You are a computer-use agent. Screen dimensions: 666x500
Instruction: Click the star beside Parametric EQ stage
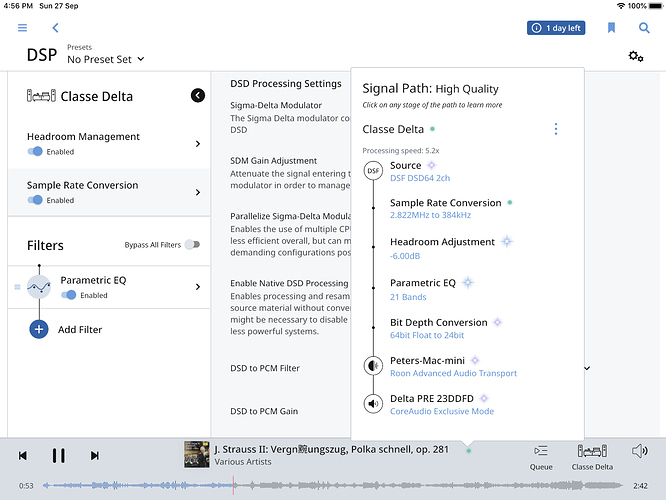(468, 282)
